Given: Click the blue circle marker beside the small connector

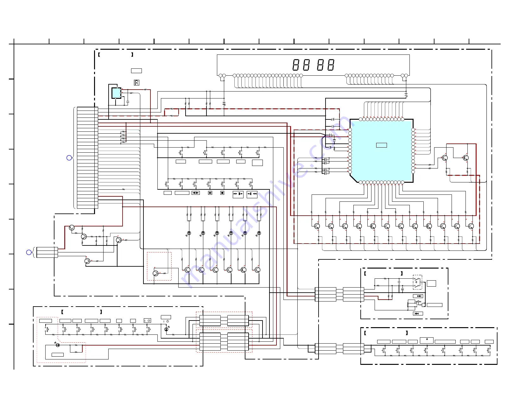Looking at the screenshot, I should pyautogui.click(x=29, y=252).
